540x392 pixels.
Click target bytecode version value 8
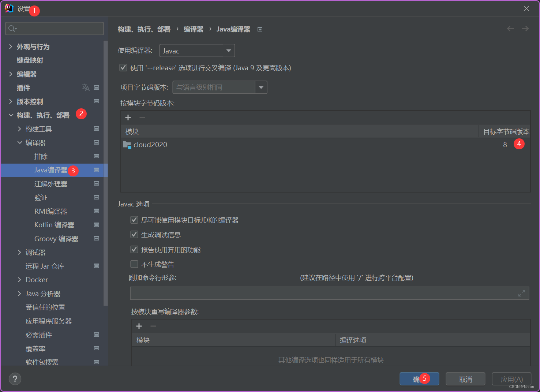point(505,145)
